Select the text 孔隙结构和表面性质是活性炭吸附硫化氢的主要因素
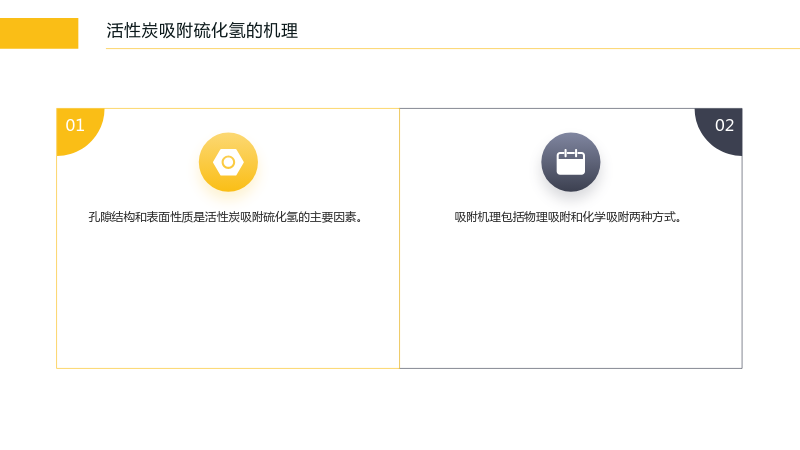This screenshot has height=450, width=800. point(225,217)
